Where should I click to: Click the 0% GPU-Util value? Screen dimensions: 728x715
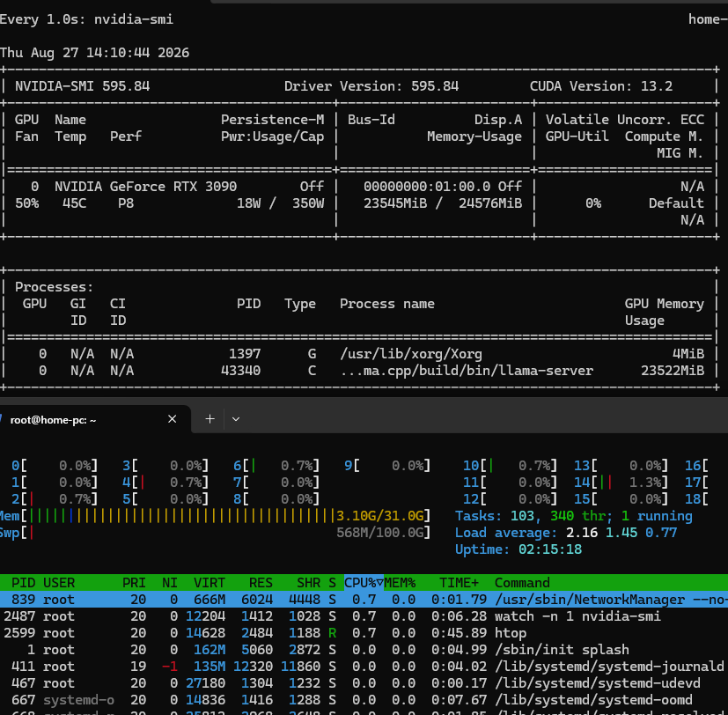593,203
